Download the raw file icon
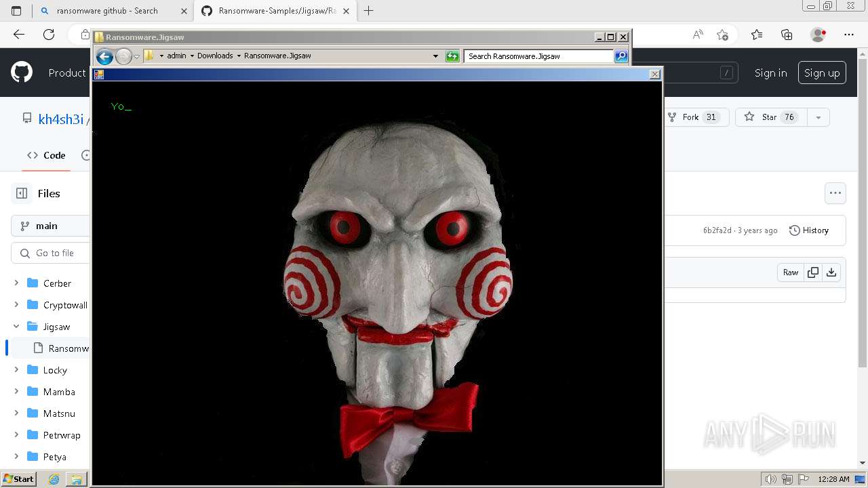This screenshot has width=868, height=488. click(831, 272)
